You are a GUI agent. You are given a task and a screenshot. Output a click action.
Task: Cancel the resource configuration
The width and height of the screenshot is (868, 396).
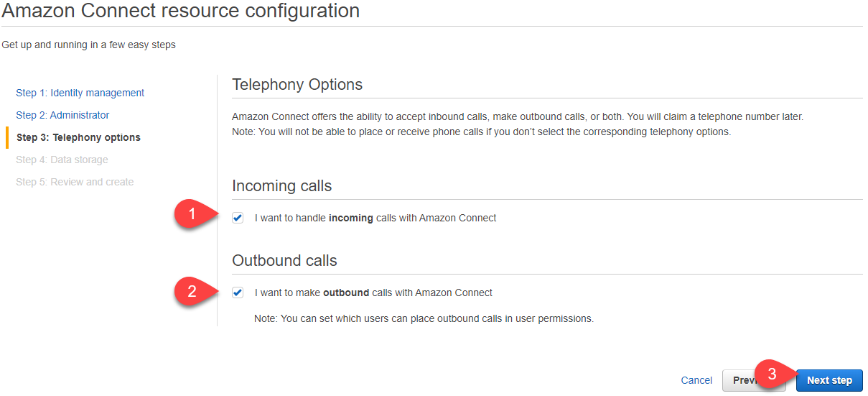(696, 380)
